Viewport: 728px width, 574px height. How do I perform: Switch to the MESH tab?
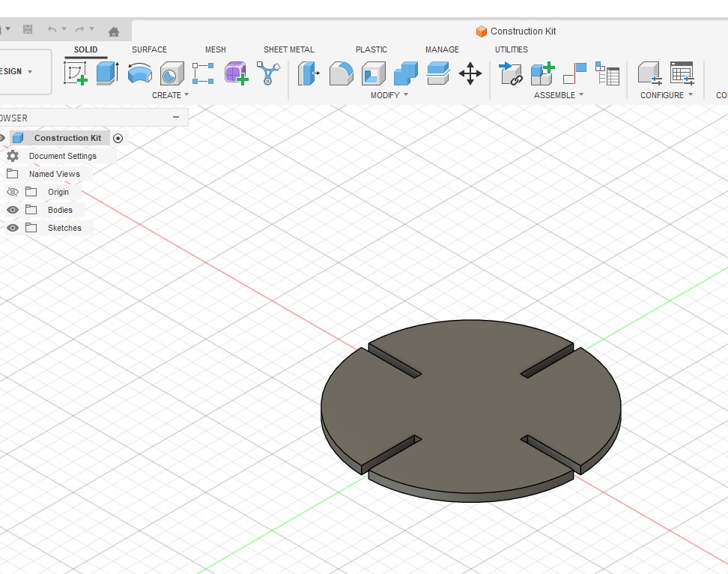(x=216, y=49)
